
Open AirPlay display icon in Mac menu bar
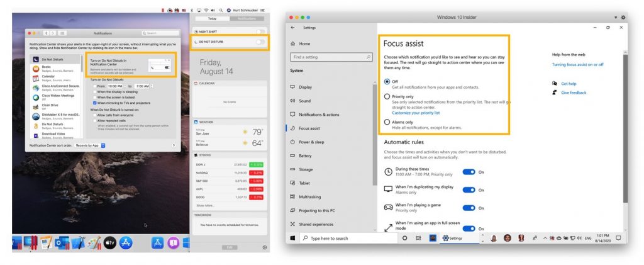[199, 9]
